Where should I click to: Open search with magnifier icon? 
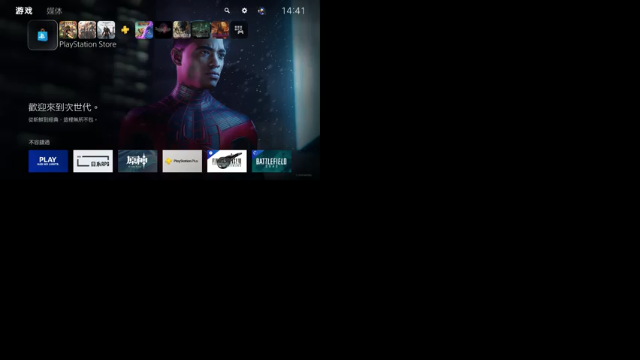click(227, 11)
